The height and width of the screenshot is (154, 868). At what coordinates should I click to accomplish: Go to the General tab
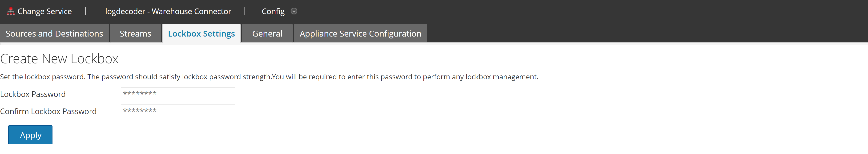coord(267,33)
